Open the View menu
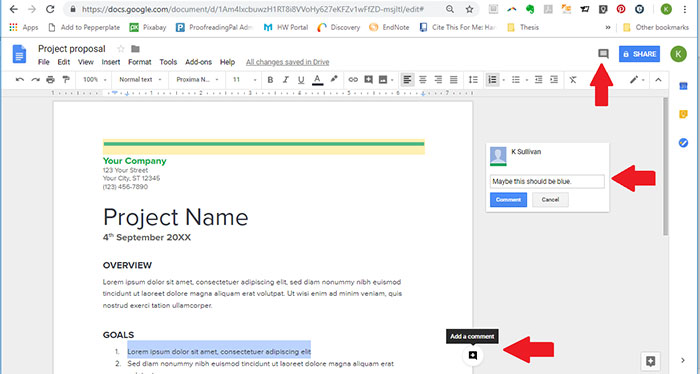 click(86, 62)
